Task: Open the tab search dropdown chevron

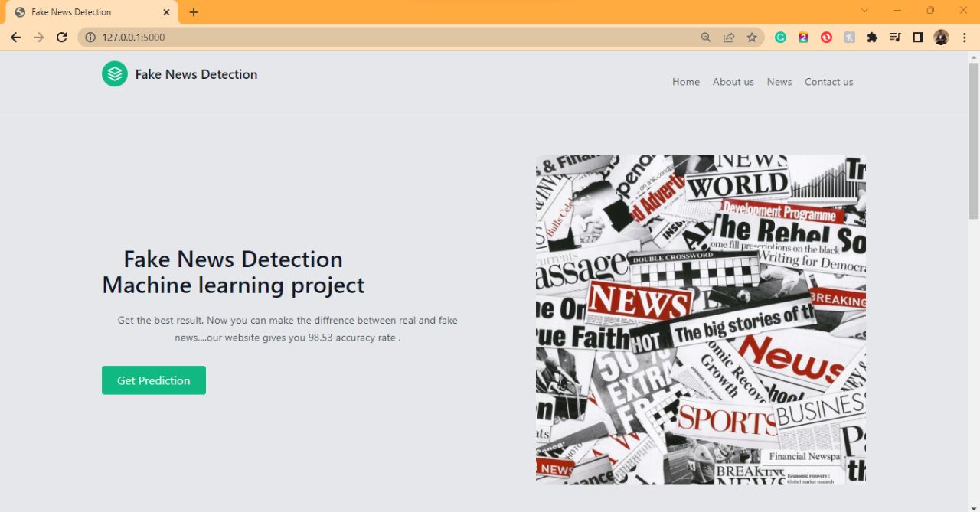Action: click(864, 11)
